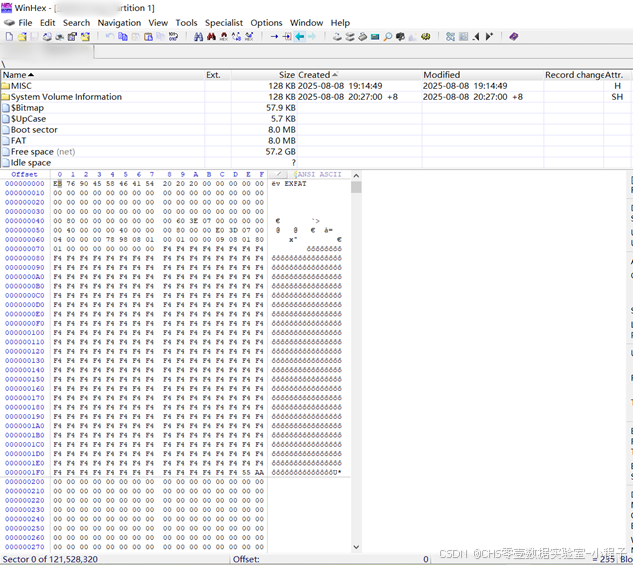
Task: Open Find Hex Values with the red binoculars
Action: point(211,37)
